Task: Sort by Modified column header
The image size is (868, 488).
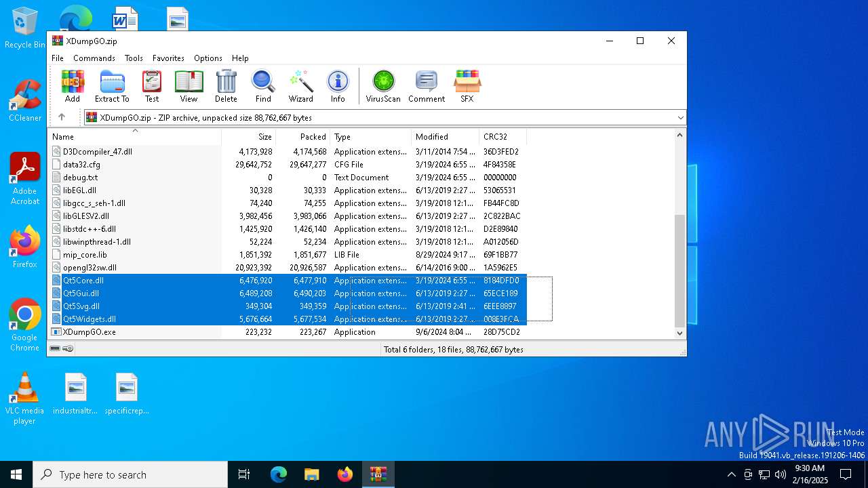Action: (x=446, y=136)
